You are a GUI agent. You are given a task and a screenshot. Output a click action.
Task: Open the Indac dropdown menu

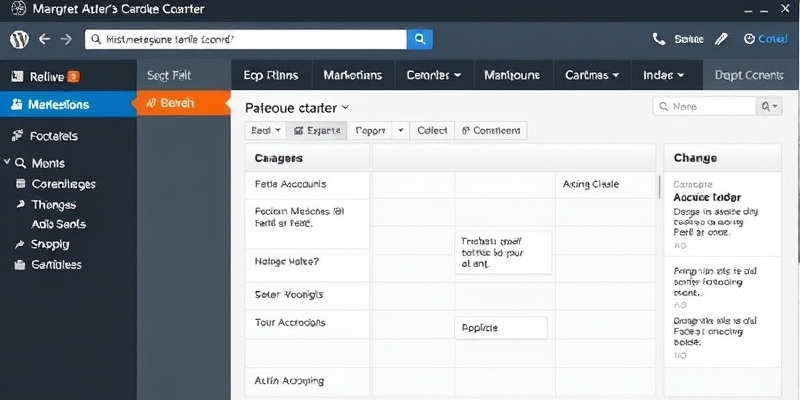pyautogui.click(x=680, y=75)
